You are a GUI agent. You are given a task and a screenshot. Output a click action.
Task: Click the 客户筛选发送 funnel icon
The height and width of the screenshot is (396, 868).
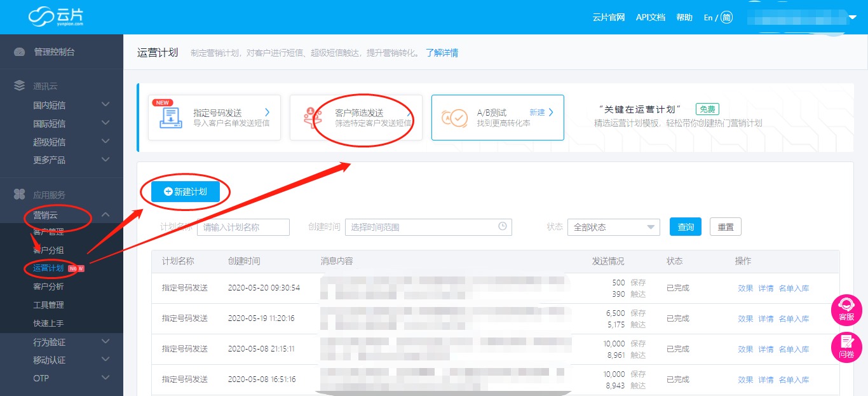click(311, 118)
